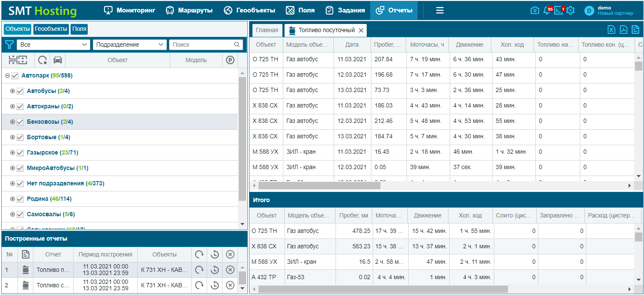Expand the Газырское group
Image resolution: width=644 pixels, height=295 pixels.
point(12,153)
